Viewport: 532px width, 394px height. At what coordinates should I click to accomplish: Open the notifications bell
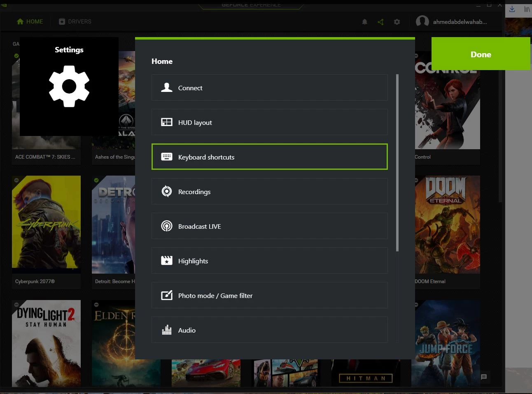point(364,22)
